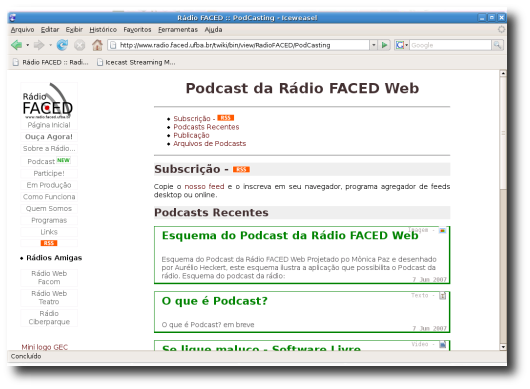Image resolution: width=530 pixels, height=389 pixels.
Task: Open Em Produção in sidebar
Action: pos(49,185)
